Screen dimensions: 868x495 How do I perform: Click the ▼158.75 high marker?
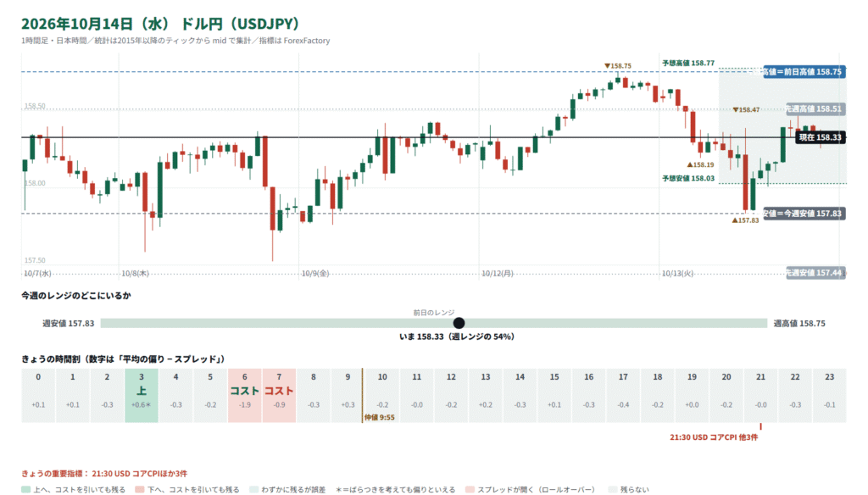click(x=618, y=66)
